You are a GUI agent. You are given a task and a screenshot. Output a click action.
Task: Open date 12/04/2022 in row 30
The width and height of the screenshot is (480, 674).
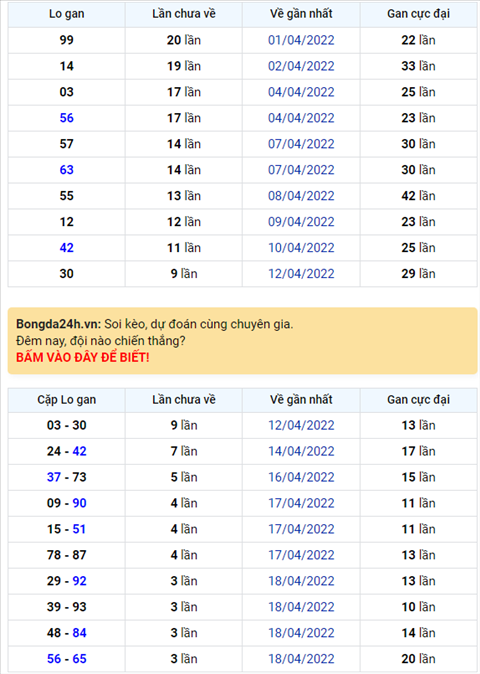tap(301, 274)
